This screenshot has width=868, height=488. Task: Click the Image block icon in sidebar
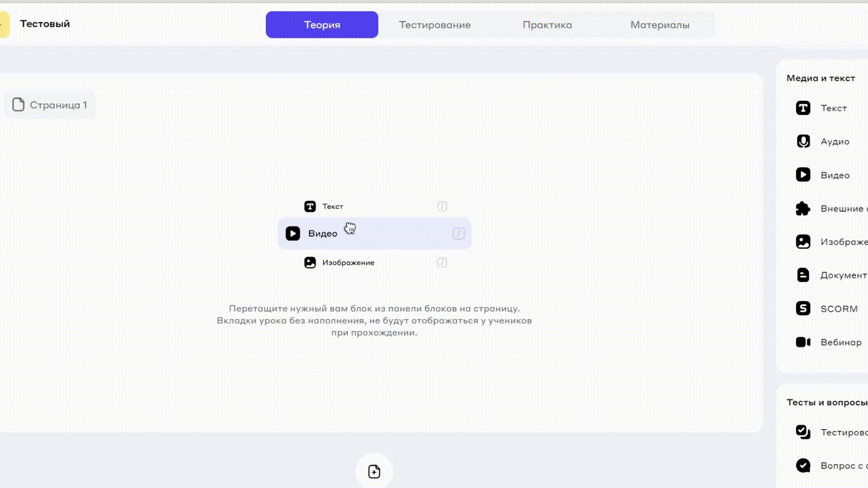click(x=803, y=242)
